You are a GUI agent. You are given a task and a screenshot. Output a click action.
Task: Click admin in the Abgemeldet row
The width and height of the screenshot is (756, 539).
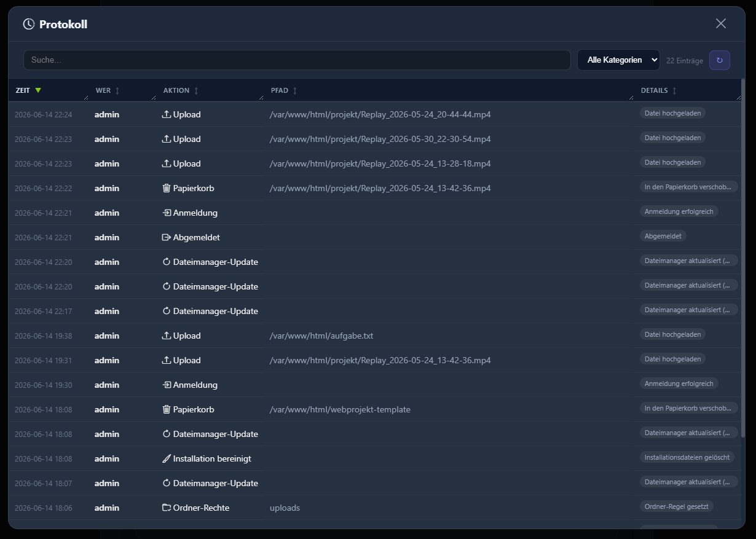(x=107, y=237)
